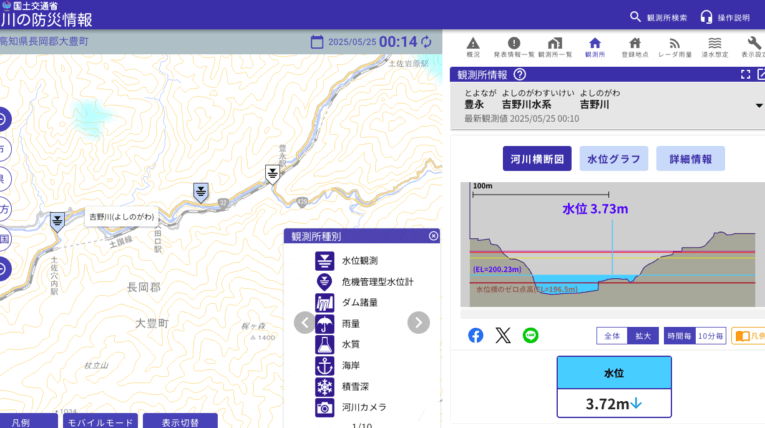The height and width of the screenshot is (428, 765).
Task: Switch to モバイルモード
Action: tap(100, 422)
